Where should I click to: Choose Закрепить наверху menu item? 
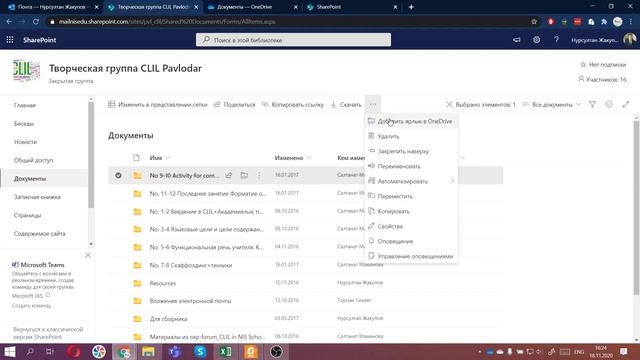(x=411, y=151)
